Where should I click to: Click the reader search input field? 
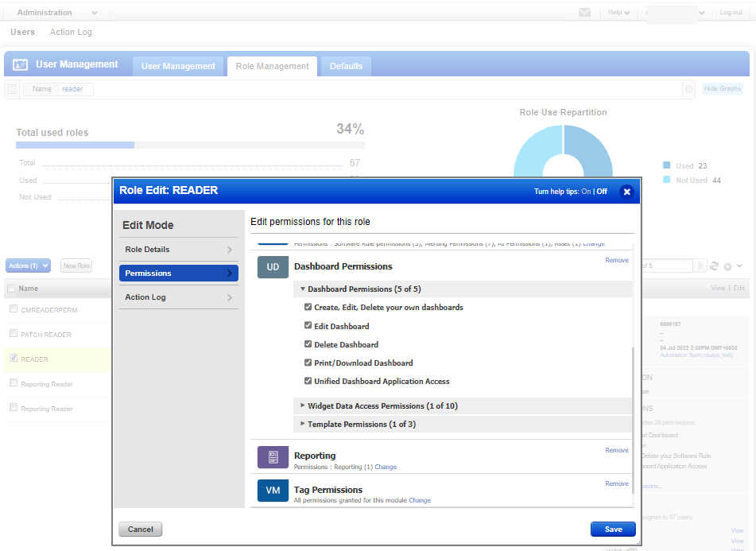pyautogui.click(x=75, y=88)
